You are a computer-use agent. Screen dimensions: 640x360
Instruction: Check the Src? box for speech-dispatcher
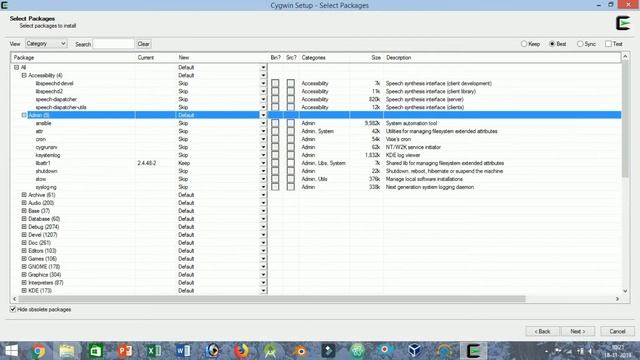coord(290,99)
